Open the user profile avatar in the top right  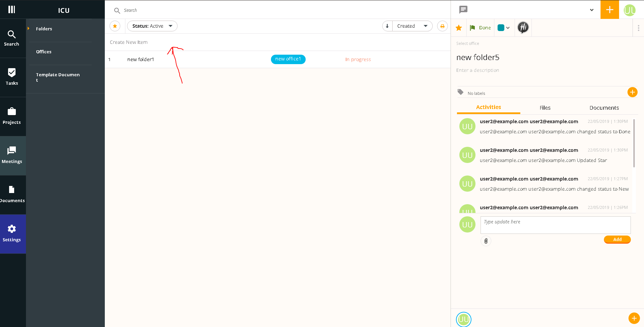pyautogui.click(x=630, y=10)
